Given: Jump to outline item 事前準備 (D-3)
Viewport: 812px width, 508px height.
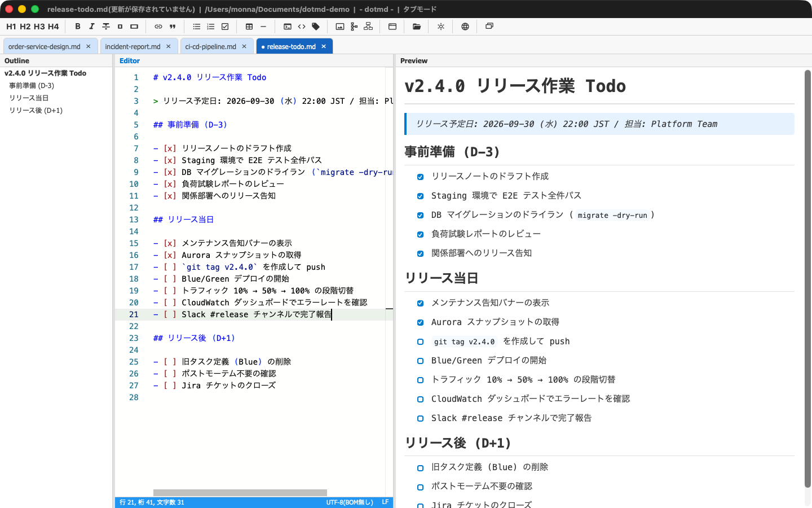Looking at the screenshot, I should (32, 86).
